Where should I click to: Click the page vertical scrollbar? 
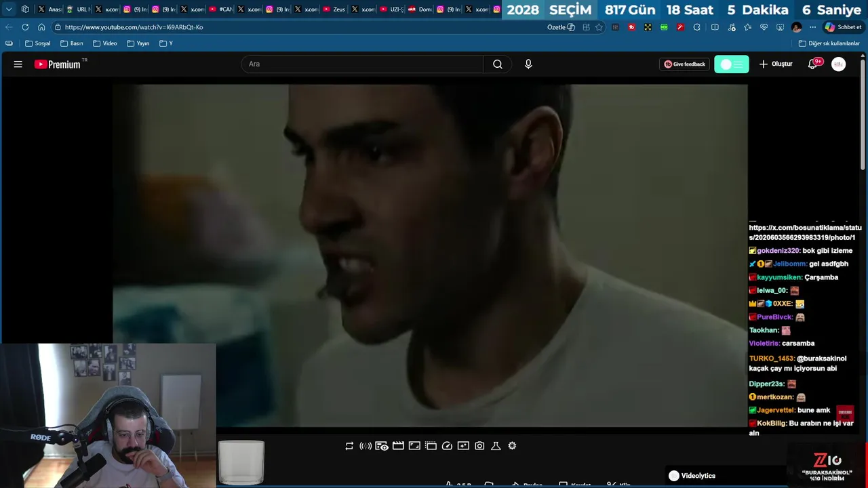pos(863,115)
